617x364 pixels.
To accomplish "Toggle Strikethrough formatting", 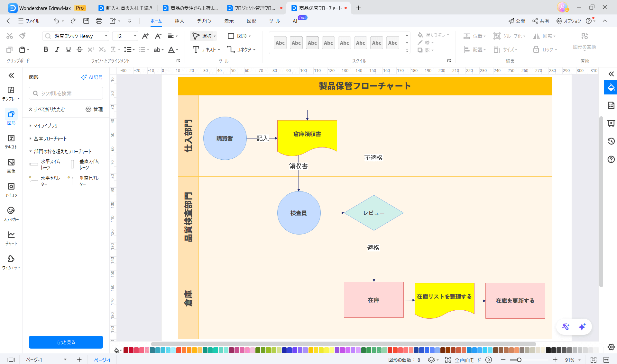I will 79,49.
